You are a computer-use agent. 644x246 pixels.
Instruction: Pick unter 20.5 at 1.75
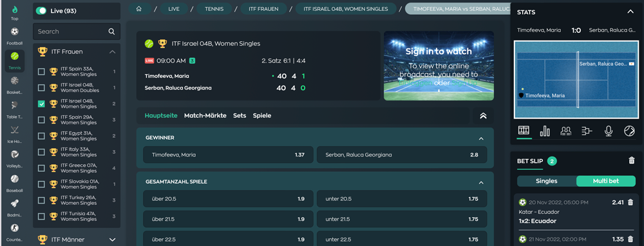[402, 199]
